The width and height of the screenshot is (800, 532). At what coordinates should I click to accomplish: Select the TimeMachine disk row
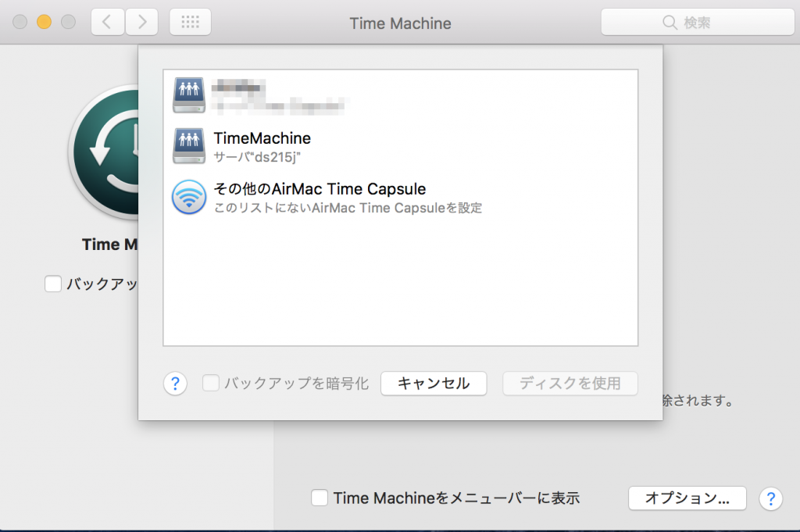tap(401, 146)
